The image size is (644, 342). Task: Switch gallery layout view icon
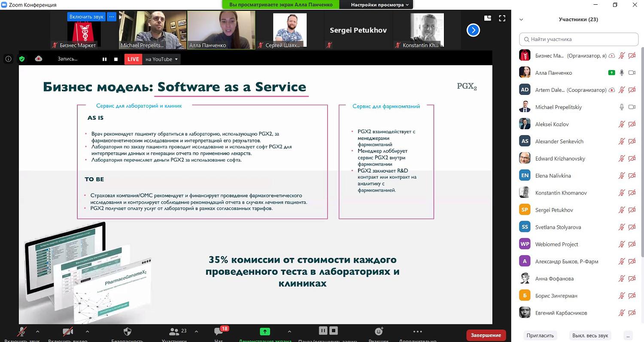[x=487, y=18]
